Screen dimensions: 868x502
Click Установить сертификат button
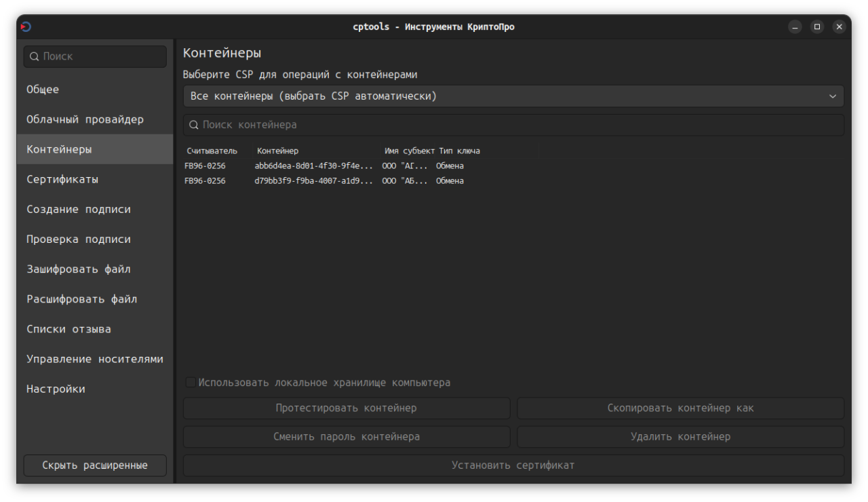tap(513, 465)
